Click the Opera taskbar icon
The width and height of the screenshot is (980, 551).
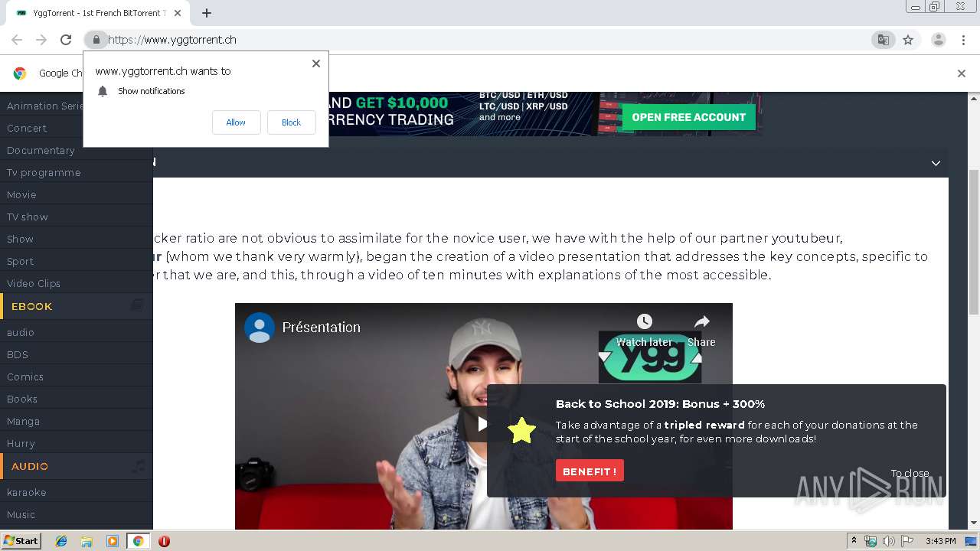[x=164, y=541]
